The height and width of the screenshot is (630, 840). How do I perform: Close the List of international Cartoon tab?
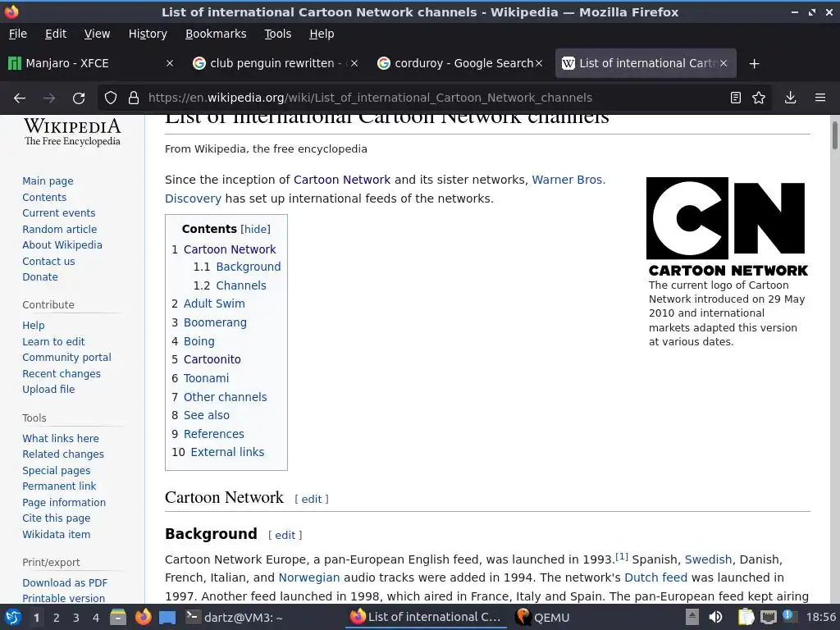(724, 63)
